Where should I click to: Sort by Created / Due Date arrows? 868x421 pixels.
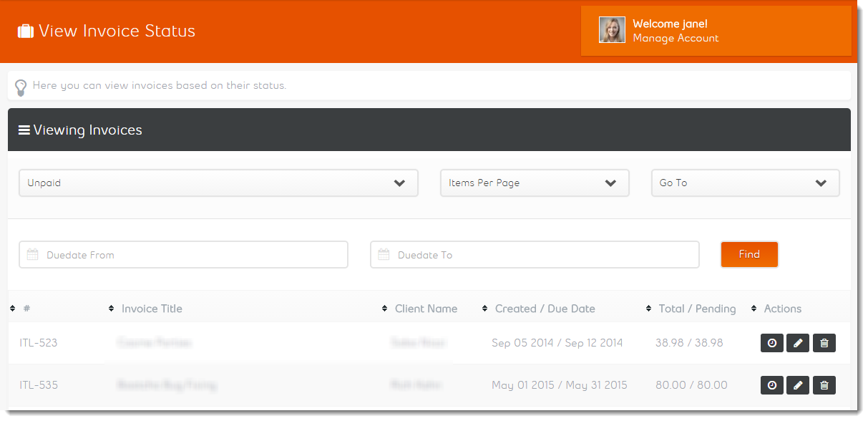(x=485, y=309)
